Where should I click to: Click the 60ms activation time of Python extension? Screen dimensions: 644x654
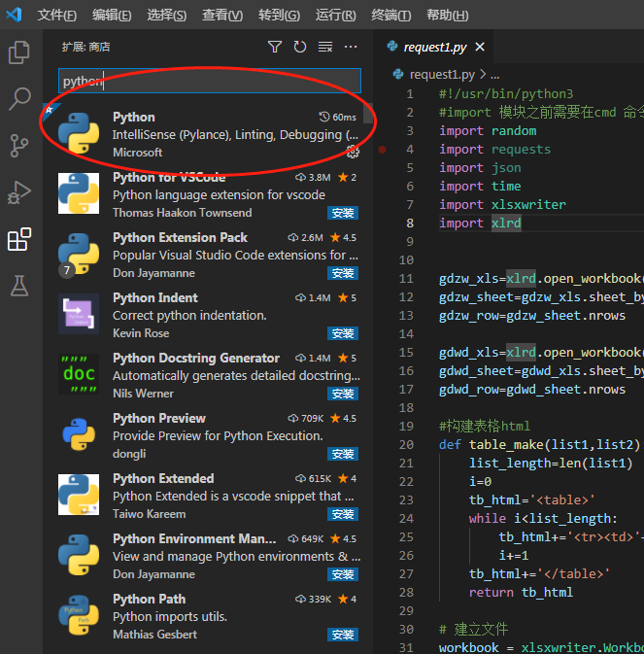[x=338, y=118]
